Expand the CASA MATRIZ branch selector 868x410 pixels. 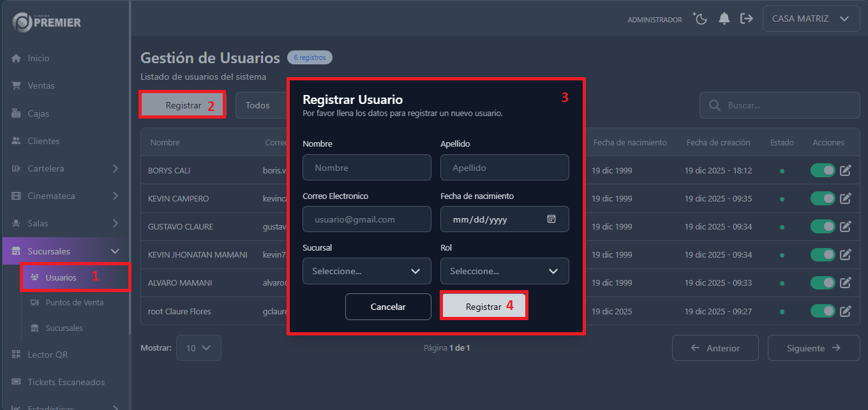809,19
